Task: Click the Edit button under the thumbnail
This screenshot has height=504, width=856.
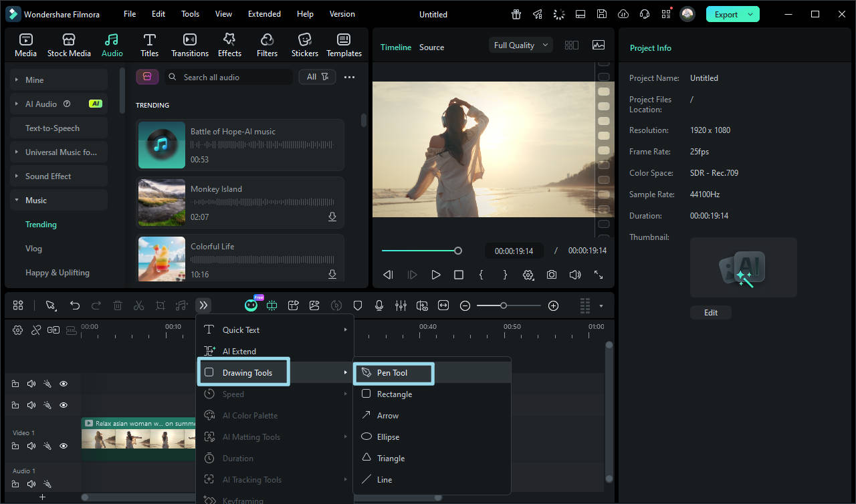Action: pos(710,312)
